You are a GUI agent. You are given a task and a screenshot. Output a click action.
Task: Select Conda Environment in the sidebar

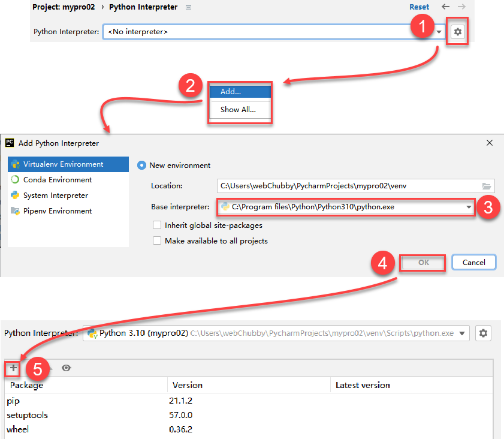click(x=68, y=180)
